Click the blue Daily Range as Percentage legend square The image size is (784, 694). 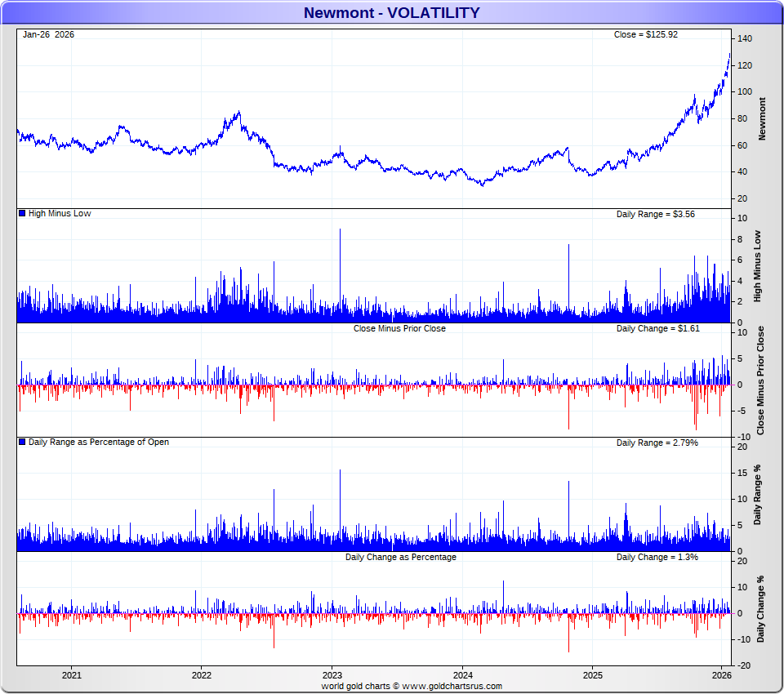[22, 443]
